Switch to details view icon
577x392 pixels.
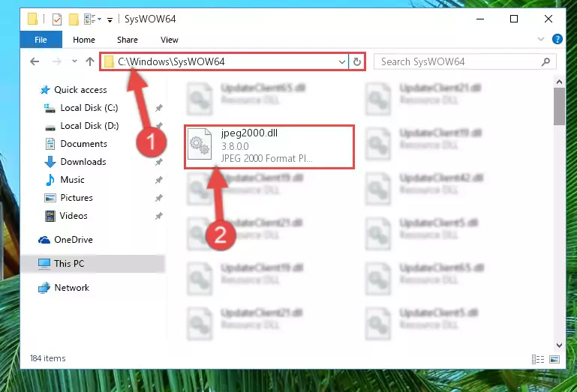pos(538,359)
